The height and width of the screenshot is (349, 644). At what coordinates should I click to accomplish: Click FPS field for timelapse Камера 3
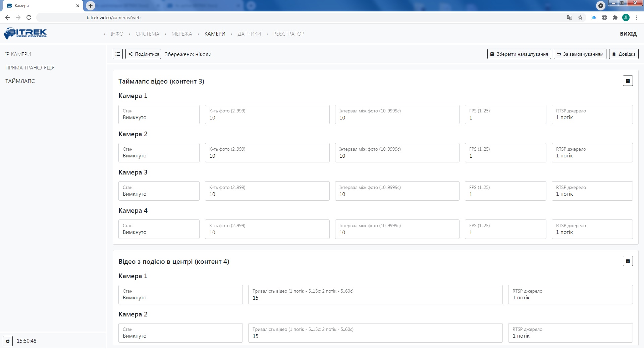point(505,191)
